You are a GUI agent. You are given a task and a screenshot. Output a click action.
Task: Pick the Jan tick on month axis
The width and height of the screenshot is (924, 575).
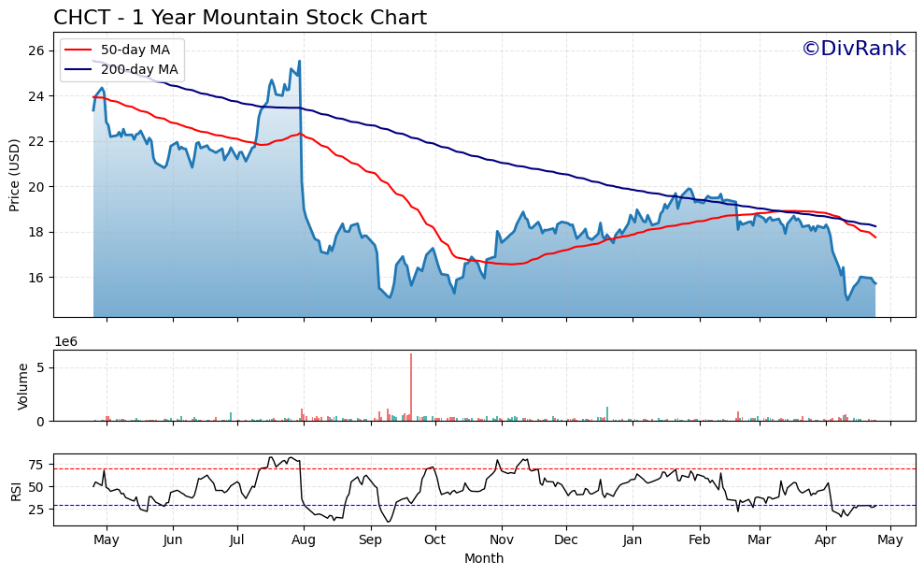coord(633,539)
